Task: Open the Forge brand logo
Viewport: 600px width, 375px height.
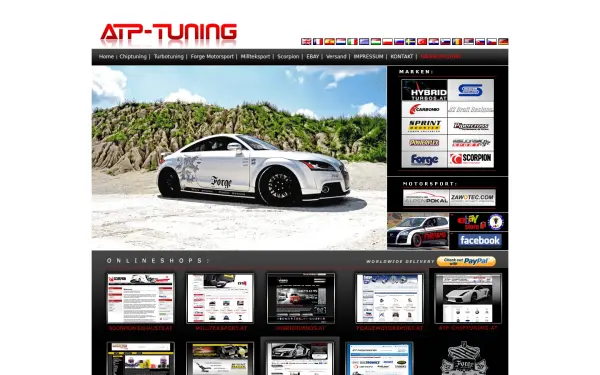Action: pyautogui.click(x=424, y=160)
